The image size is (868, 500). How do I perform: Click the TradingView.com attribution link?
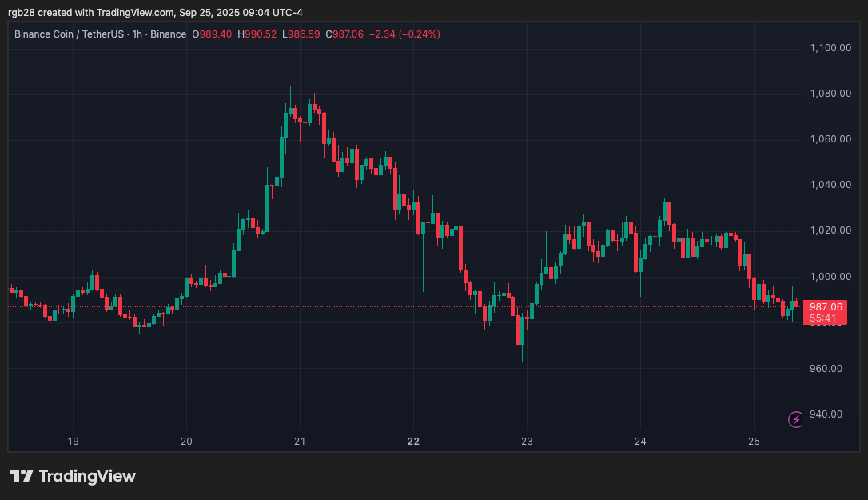tap(133, 12)
